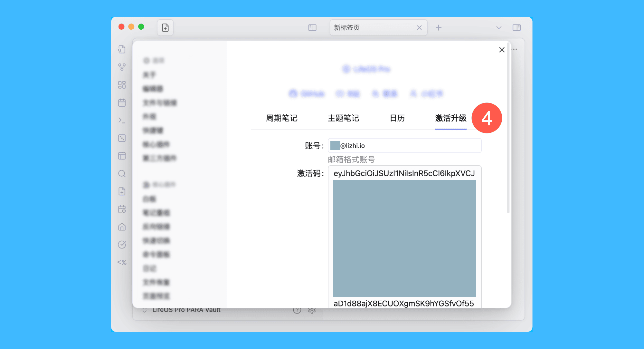644x349 pixels.
Task: Open the settings gear beside the vault name
Action: click(x=312, y=310)
